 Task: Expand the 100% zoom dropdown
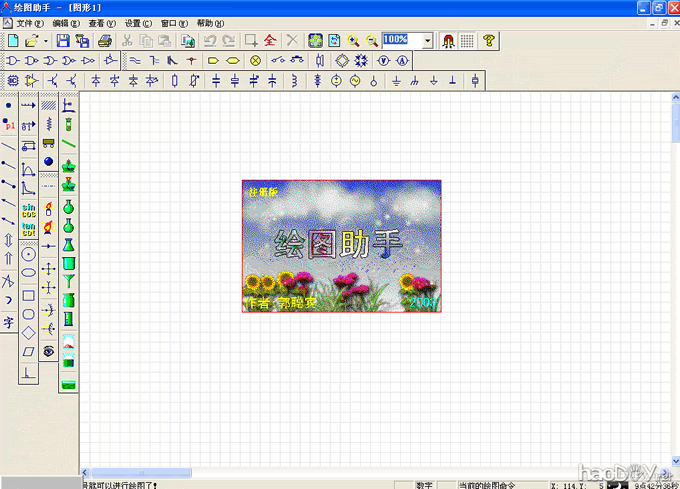428,41
